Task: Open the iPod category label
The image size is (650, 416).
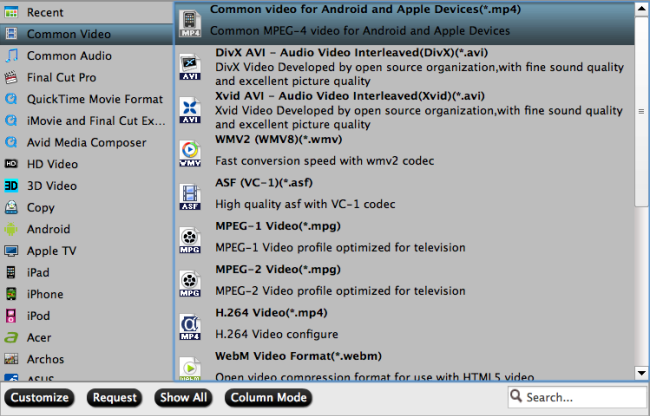Action: coord(38,316)
